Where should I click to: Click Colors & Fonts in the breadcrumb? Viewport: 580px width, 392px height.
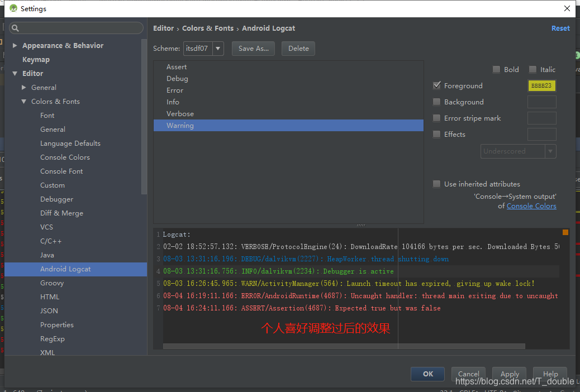[208, 28]
